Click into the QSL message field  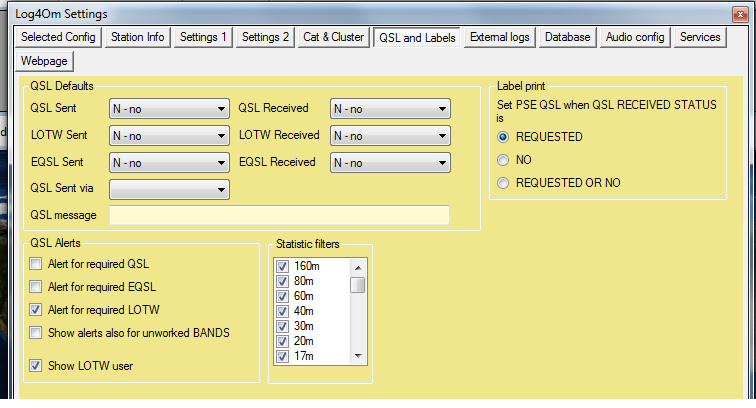(x=280, y=215)
